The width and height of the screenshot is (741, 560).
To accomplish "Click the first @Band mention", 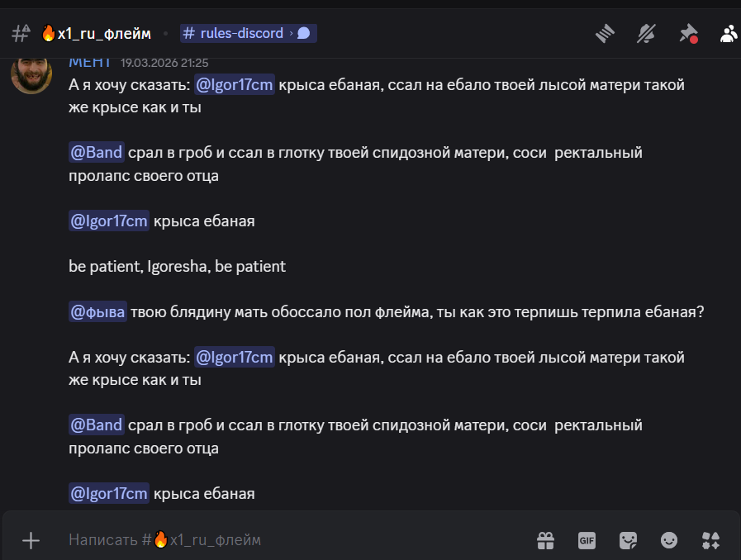I will (97, 152).
